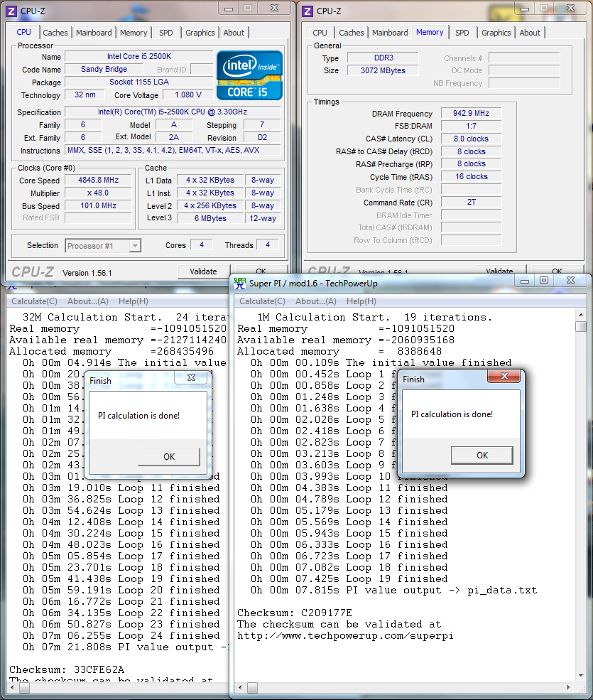This screenshot has height=700, width=593.
Task: Minimize the left CPU-Z window
Action: tap(229, 9)
